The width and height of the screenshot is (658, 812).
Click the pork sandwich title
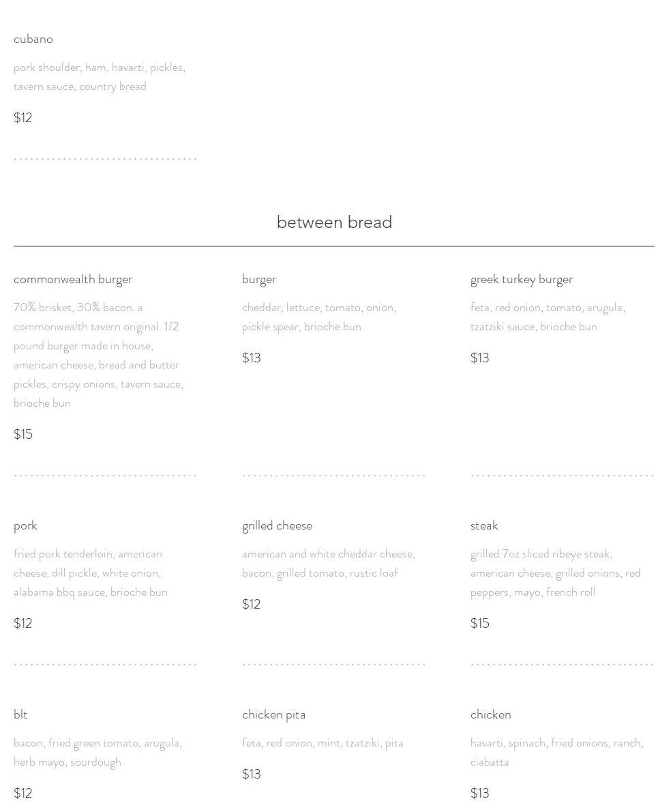click(x=25, y=525)
